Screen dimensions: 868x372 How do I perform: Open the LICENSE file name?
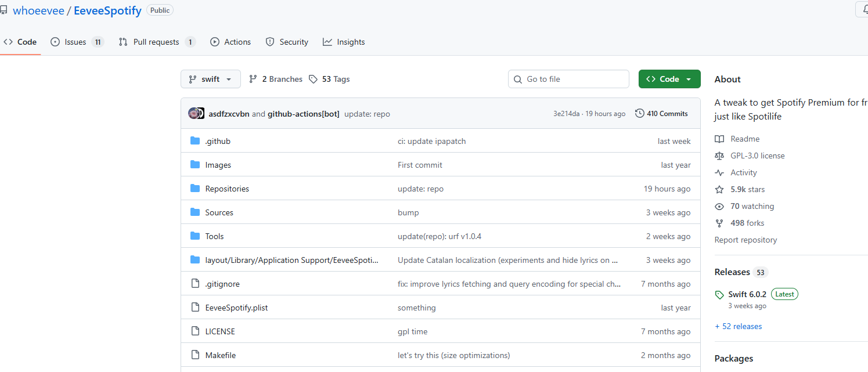pos(220,331)
